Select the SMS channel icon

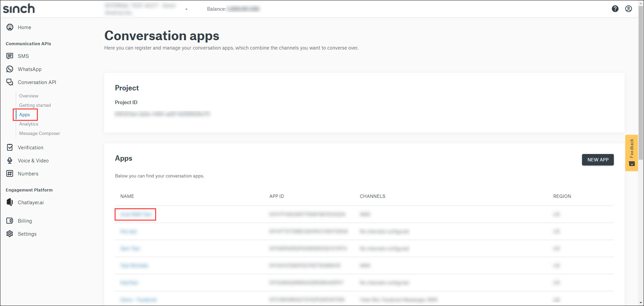[x=10, y=56]
